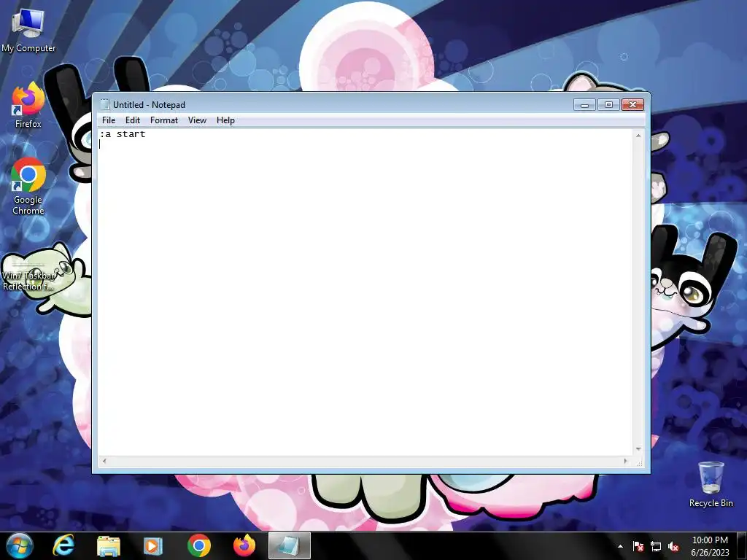Launch Google Chrome from taskbar
Image resolution: width=747 pixels, height=560 pixels.
(x=199, y=545)
